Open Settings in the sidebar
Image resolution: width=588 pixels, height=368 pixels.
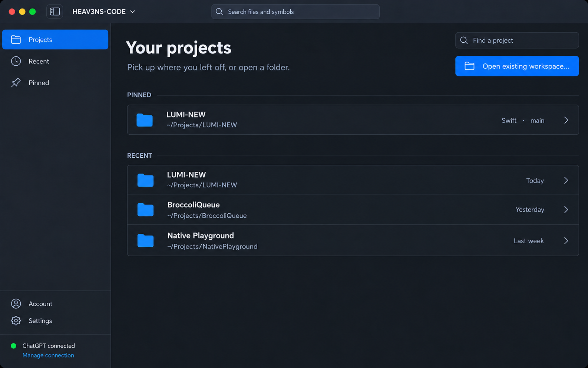[x=55, y=321]
